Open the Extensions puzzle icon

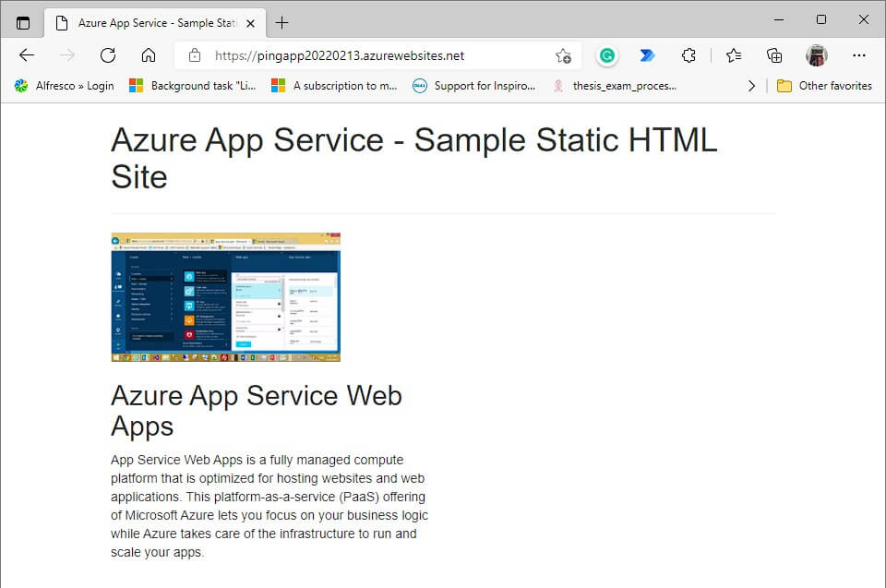pyautogui.click(x=688, y=55)
